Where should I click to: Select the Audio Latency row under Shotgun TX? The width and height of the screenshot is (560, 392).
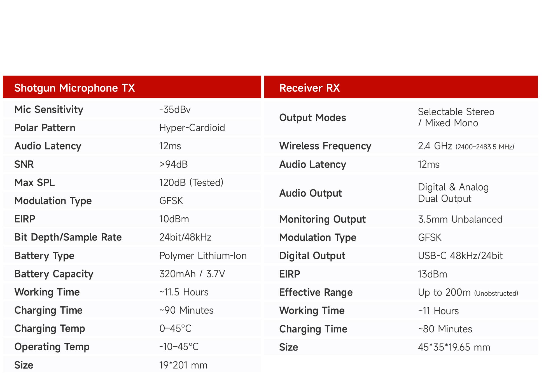click(48, 146)
